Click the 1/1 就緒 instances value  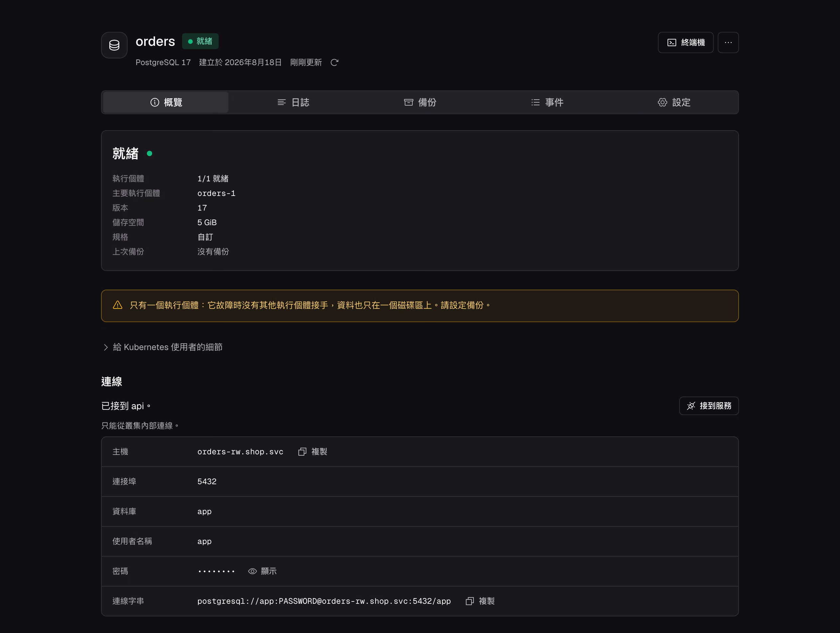pos(213,179)
